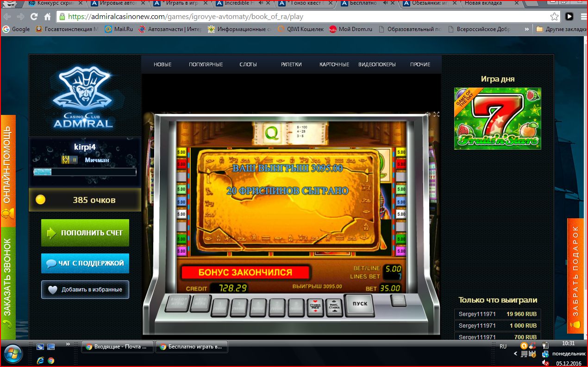Expand the game to fullscreen
Screen dimensions: 588x367
(436, 114)
